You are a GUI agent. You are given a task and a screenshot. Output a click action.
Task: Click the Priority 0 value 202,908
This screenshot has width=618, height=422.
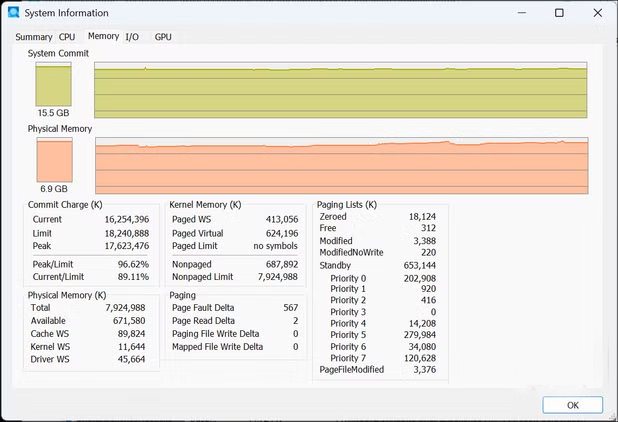(420, 279)
